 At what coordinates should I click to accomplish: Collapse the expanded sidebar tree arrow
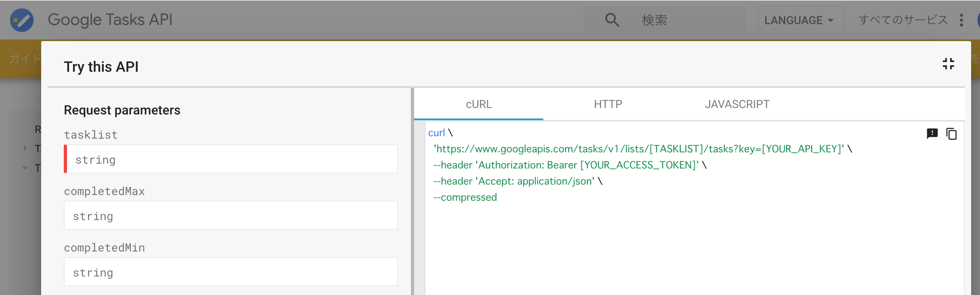tap(25, 168)
